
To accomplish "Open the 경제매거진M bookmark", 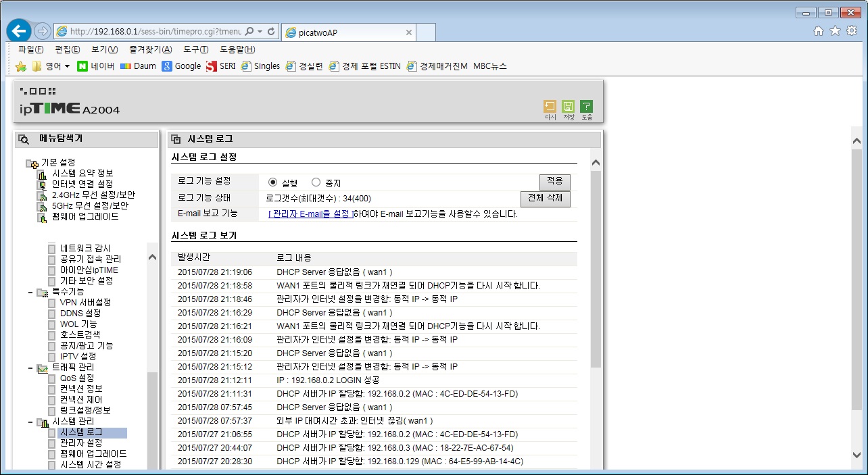I will 437,66.
